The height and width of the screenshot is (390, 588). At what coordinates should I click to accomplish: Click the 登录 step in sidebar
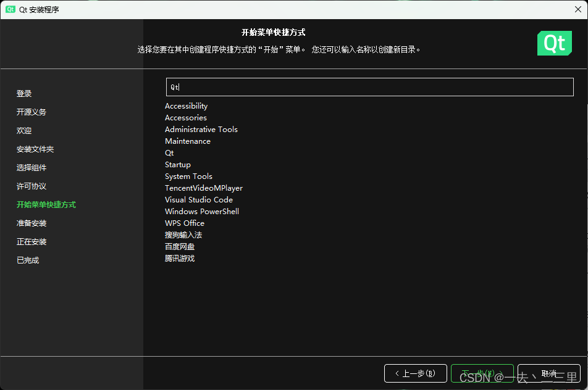pos(24,94)
